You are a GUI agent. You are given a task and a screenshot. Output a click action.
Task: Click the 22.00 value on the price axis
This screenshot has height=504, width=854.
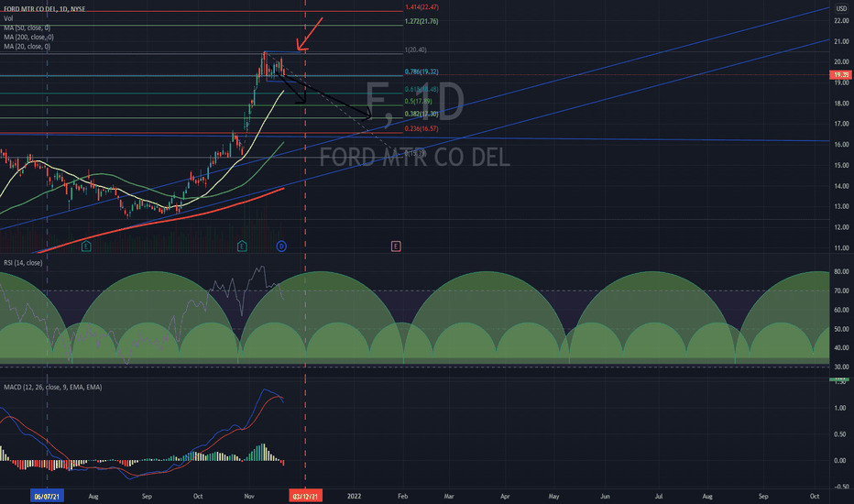coord(841,21)
